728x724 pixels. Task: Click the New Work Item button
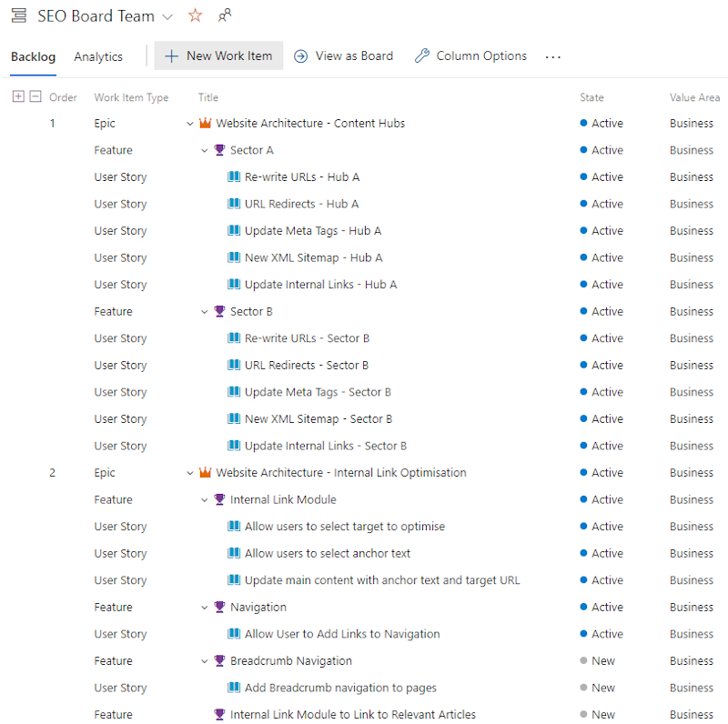[x=218, y=55]
